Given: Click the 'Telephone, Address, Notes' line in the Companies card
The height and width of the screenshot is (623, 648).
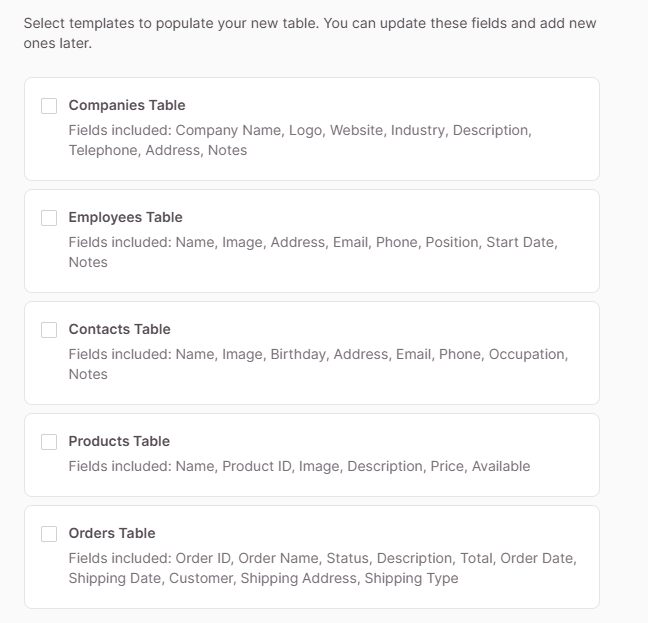Looking at the screenshot, I should tap(157, 150).
